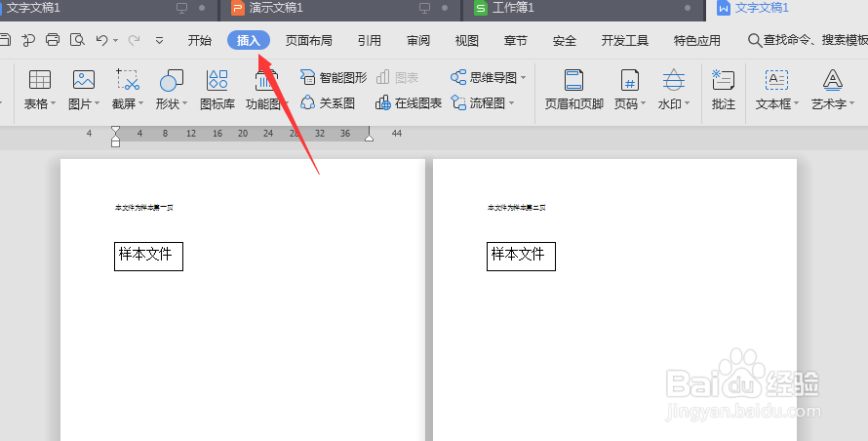Screen dimensions: 868x441
Task: Insert 智能图形 smart graphic
Action: pyautogui.click(x=334, y=77)
